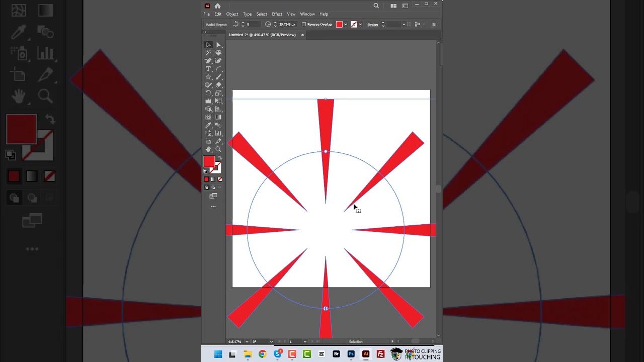Select the Direct Selection tool
The width and height of the screenshot is (644, 362).
[x=218, y=45]
